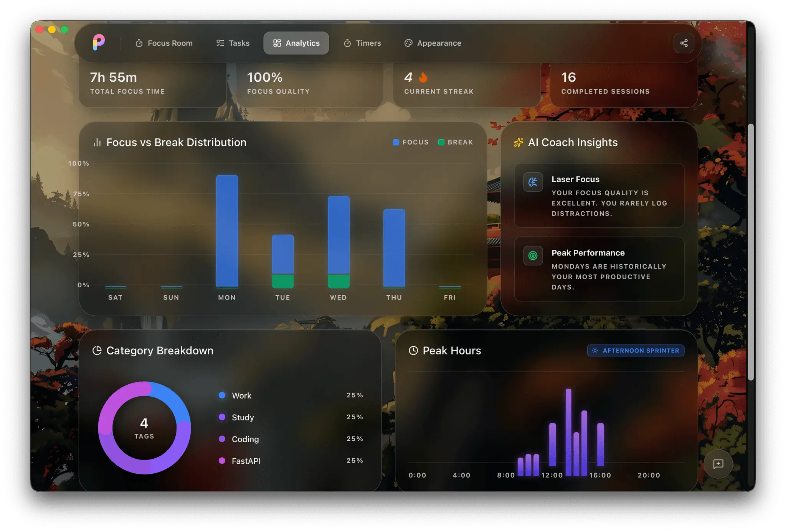The height and width of the screenshot is (532, 786).
Task: Click the Peak Performance target icon
Action: (x=533, y=255)
